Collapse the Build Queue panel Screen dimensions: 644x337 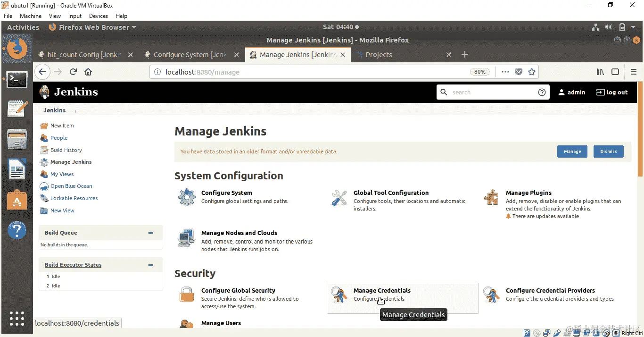point(151,232)
